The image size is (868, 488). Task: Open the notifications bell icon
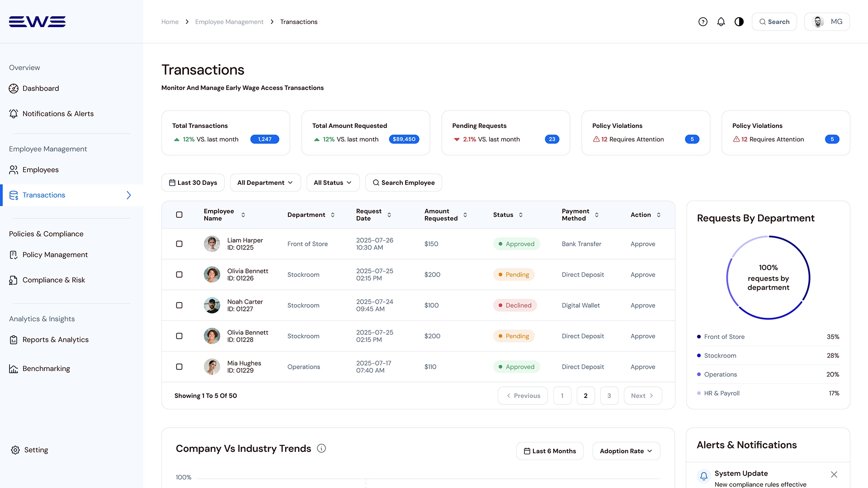tap(721, 22)
